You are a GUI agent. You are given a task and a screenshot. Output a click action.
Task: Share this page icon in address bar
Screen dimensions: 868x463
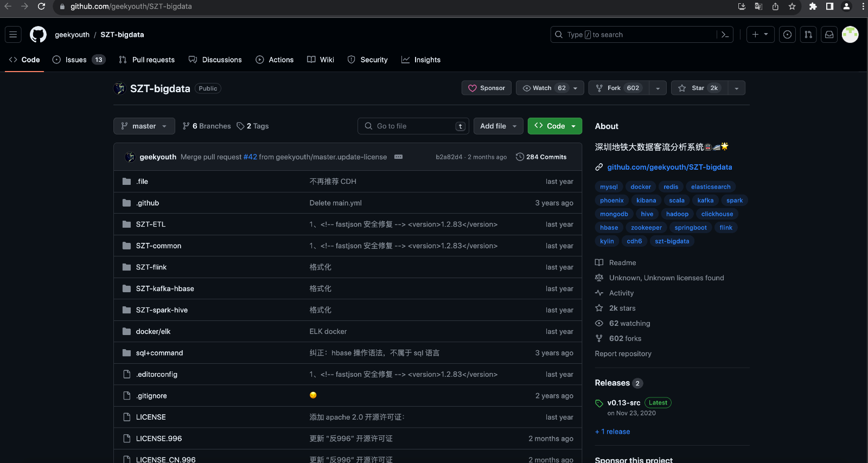(775, 7)
